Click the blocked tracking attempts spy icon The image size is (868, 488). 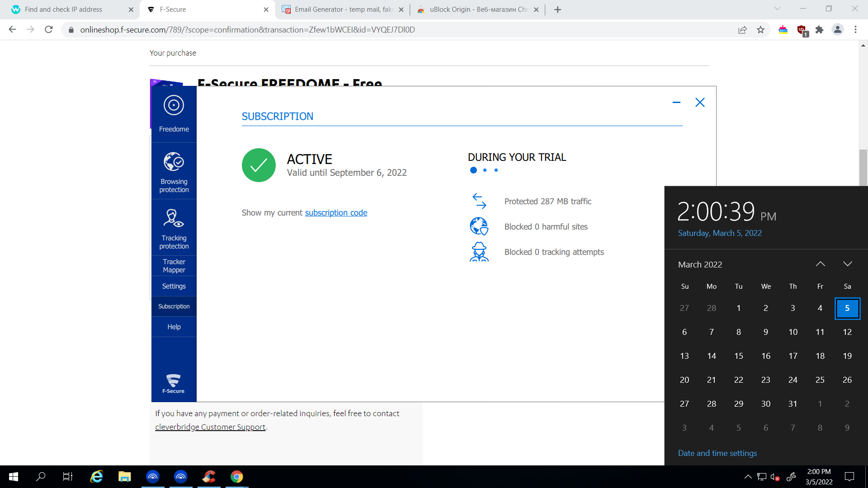pos(479,252)
